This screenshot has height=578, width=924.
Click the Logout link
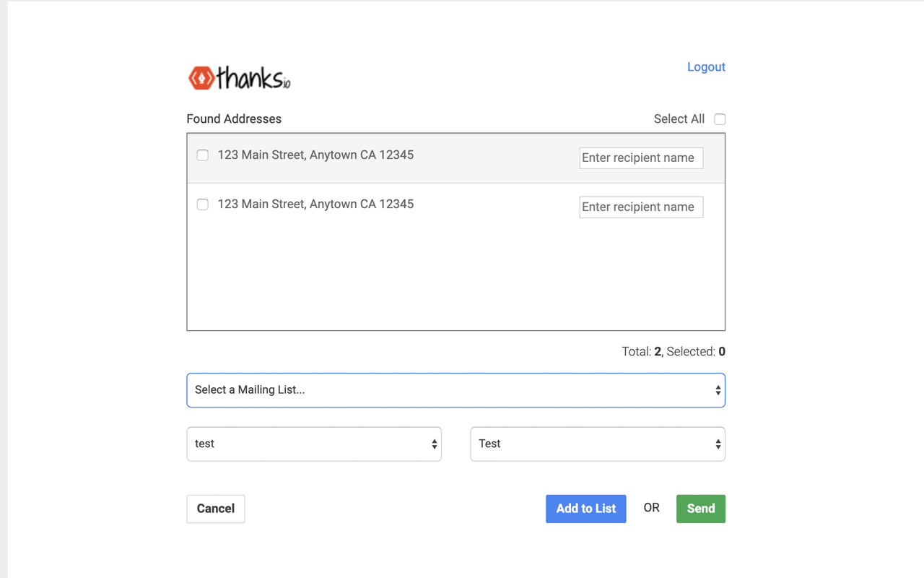(x=705, y=67)
